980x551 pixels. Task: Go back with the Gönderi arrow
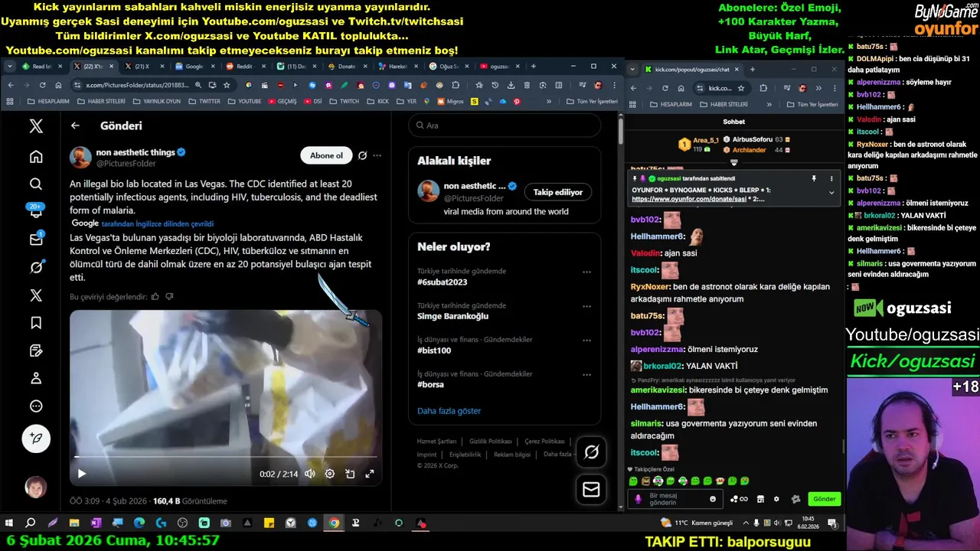pos(75,126)
